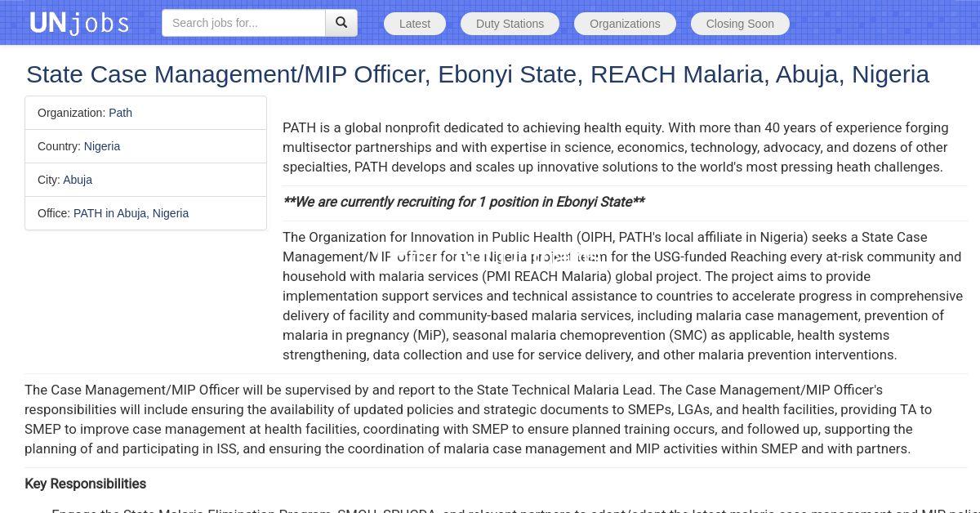This screenshot has height=513, width=980.
Task: Follow the Nigeria country link
Action: [102, 146]
